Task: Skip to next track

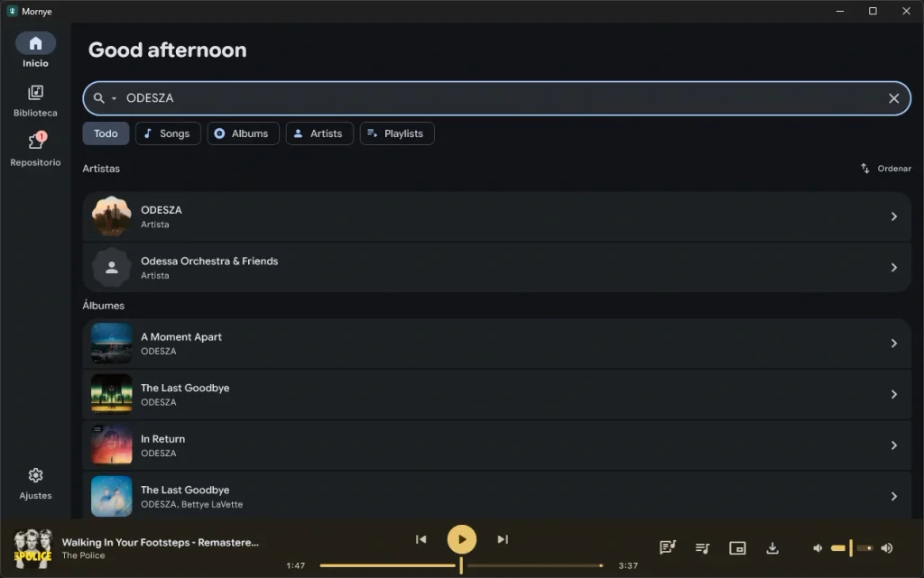Action: [502, 539]
